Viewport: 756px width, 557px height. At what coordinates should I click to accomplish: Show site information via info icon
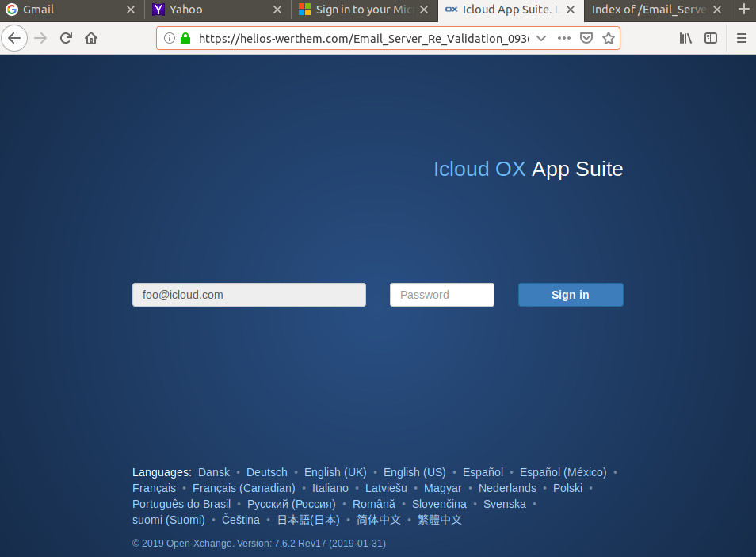170,38
